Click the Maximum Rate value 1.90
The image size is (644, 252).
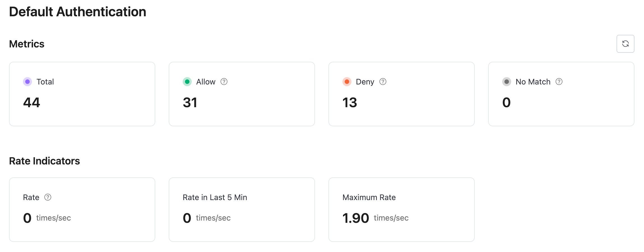(356, 218)
